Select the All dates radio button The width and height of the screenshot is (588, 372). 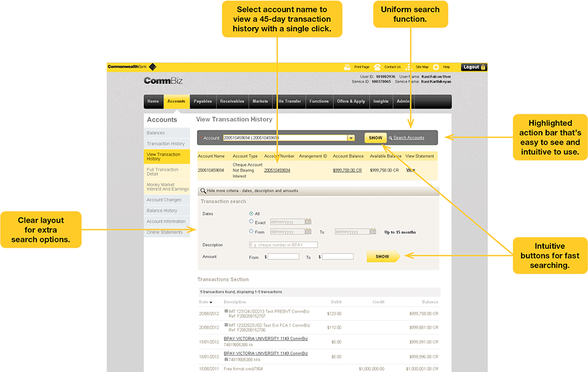[x=251, y=213]
